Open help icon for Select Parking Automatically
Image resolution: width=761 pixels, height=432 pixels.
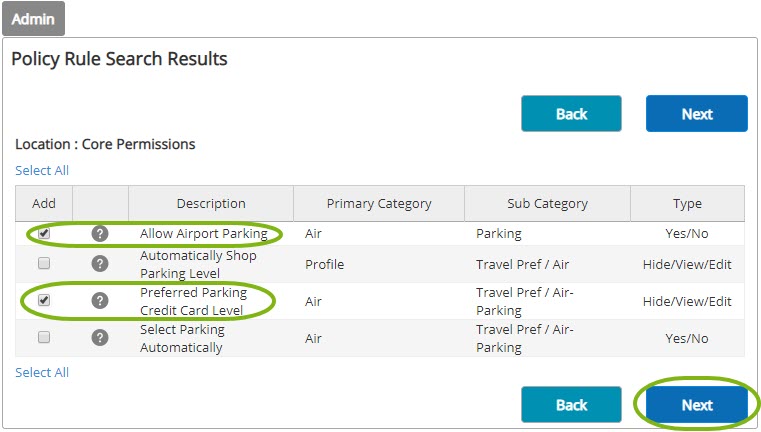pyautogui.click(x=99, y=338)
